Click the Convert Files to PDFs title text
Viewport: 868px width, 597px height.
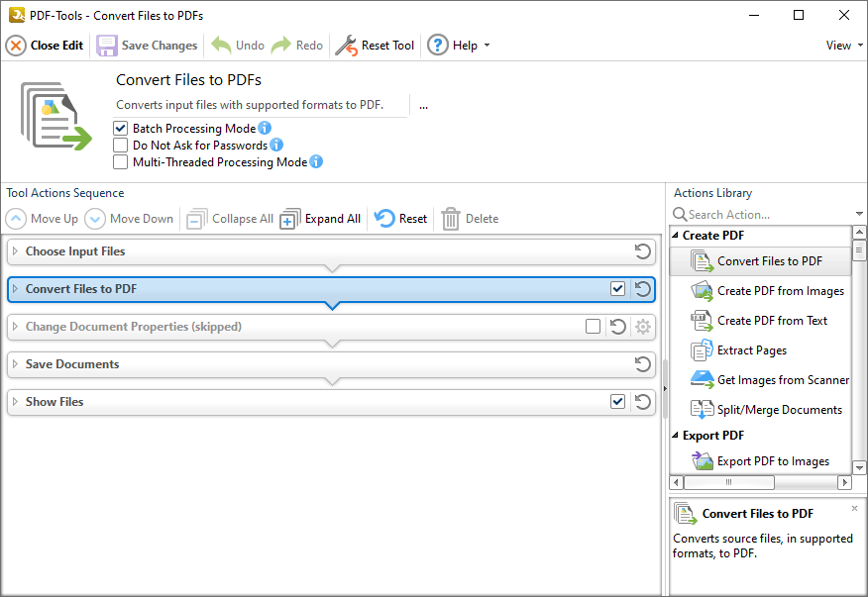189,80
